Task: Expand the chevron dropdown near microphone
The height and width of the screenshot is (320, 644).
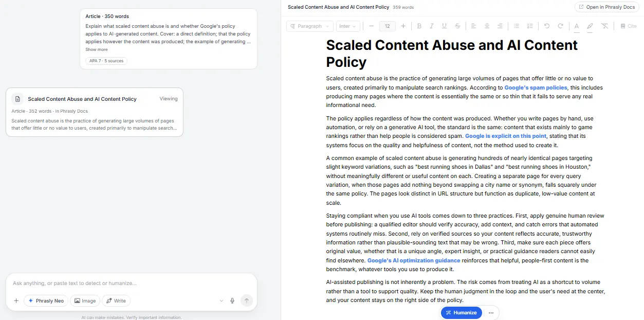Action: point(222,301)
